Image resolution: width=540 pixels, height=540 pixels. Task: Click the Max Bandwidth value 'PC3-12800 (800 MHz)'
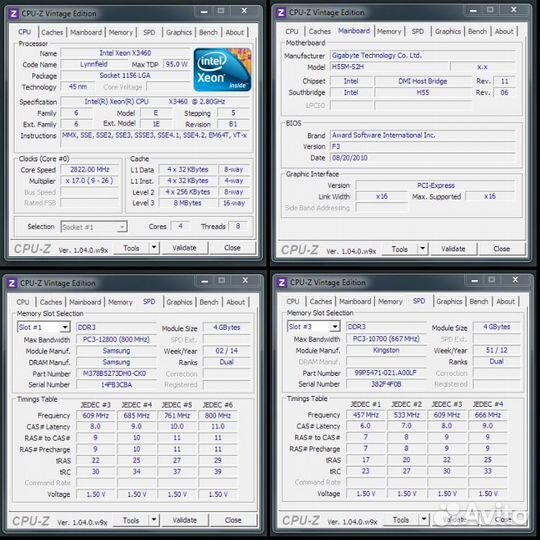(x=116, y=339)
